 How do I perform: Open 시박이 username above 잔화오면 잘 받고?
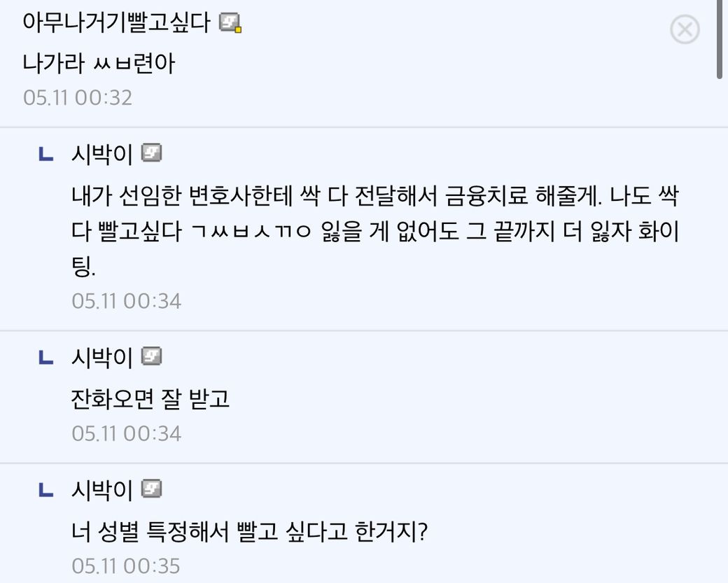tap(102, 358)
